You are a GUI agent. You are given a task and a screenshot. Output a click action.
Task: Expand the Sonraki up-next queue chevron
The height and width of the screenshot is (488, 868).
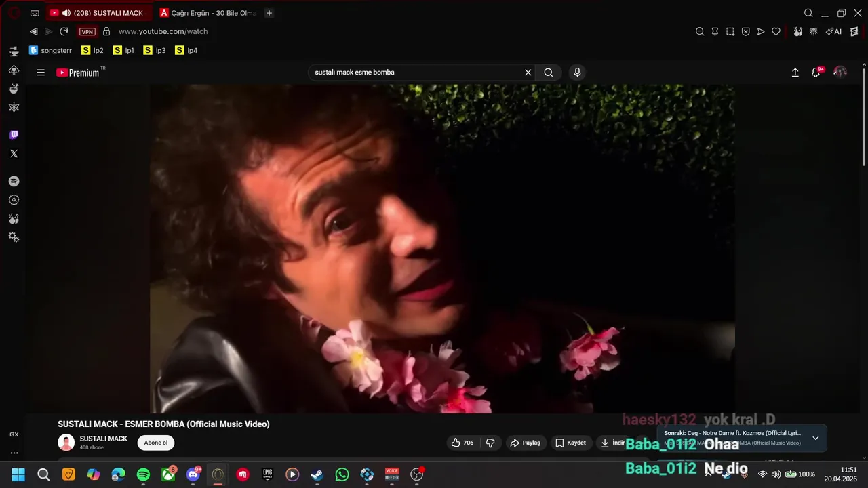[815, 439]
